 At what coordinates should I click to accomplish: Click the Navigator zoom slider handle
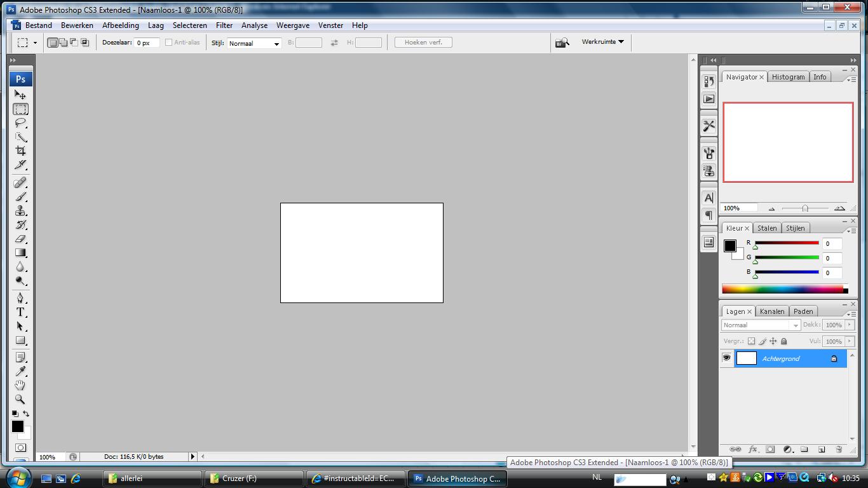[805, 208]
